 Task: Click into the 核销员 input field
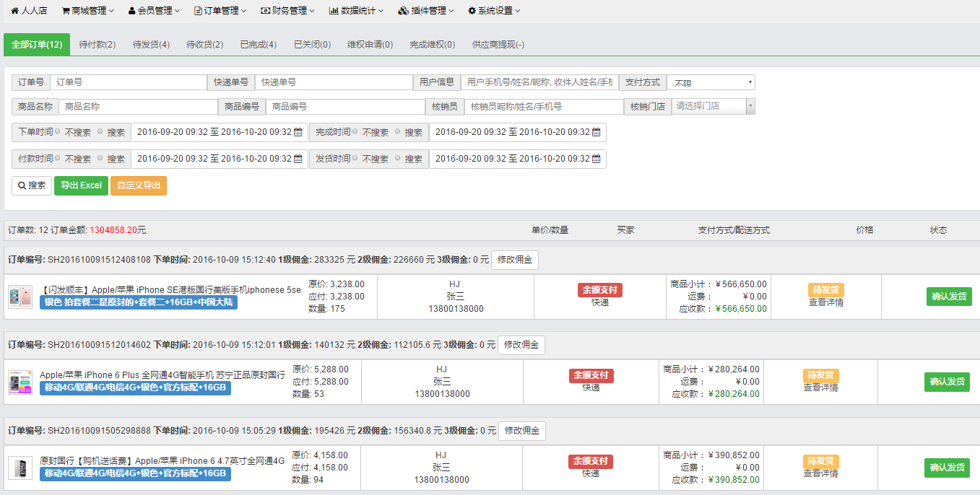click(544, 107)
